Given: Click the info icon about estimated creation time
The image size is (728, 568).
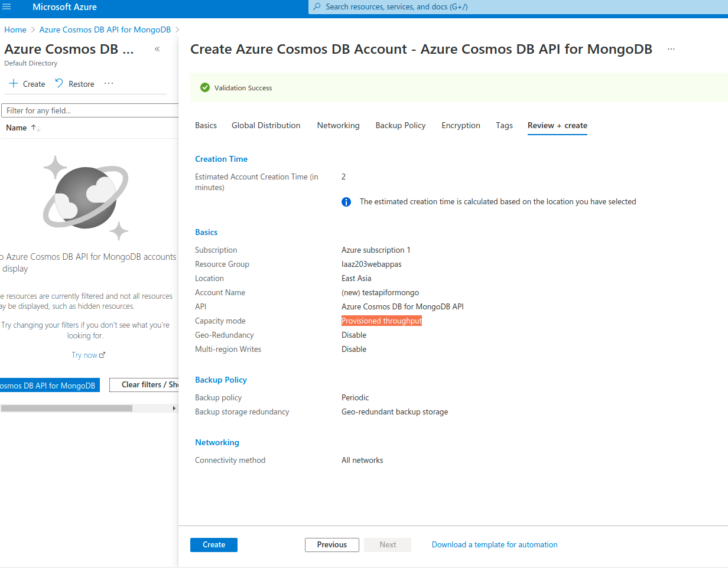Looking at the screenshot, I should coord(346,201).
